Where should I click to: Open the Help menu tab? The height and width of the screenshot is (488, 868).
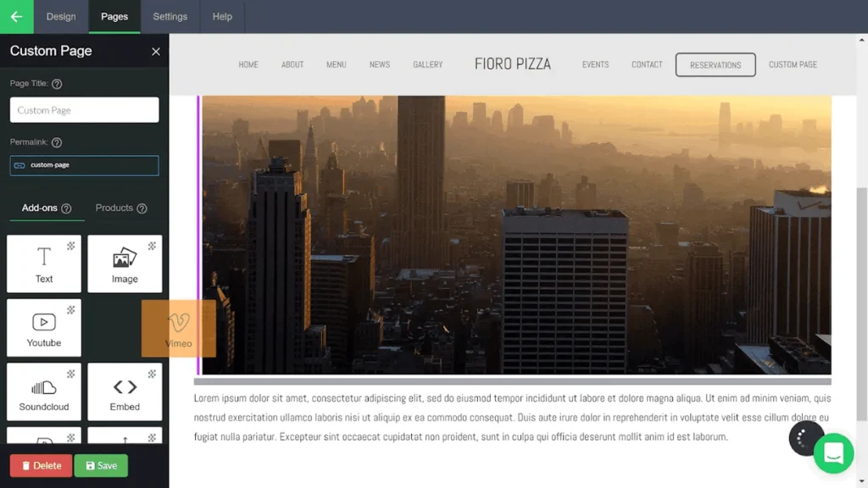coord(222,17)
